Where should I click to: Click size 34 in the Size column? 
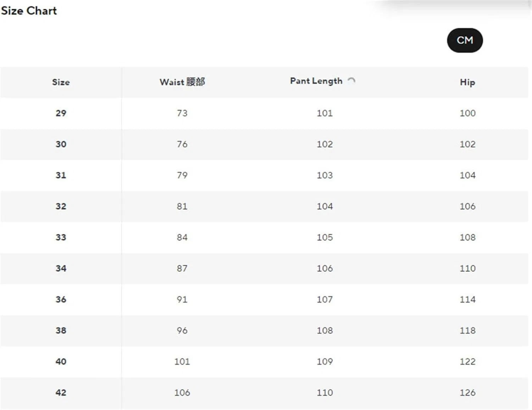[61, 268]
